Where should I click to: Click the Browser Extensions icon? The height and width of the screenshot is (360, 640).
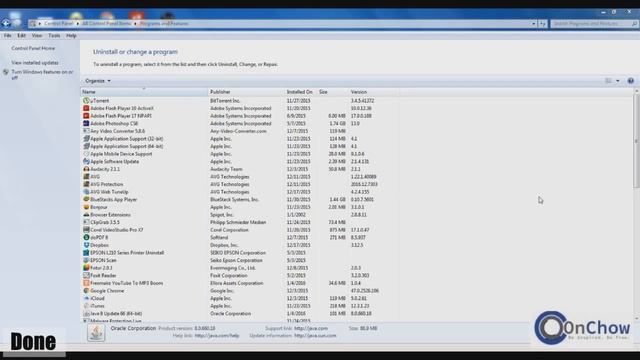pos(86,215)
